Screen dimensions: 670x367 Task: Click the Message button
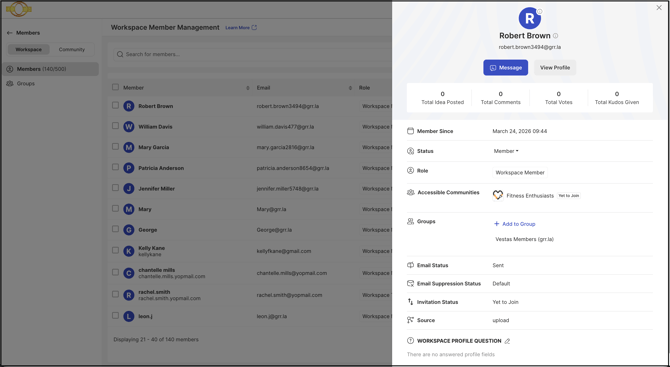505,68
